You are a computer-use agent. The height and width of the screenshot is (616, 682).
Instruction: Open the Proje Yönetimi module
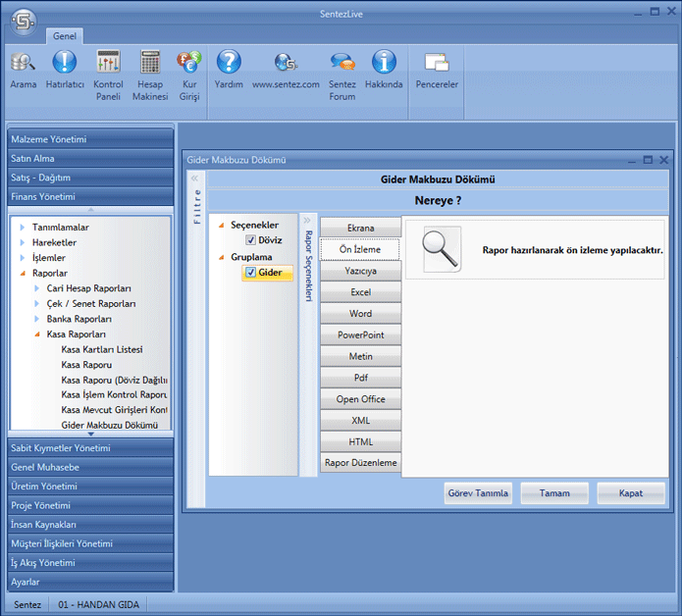[90, 505]
